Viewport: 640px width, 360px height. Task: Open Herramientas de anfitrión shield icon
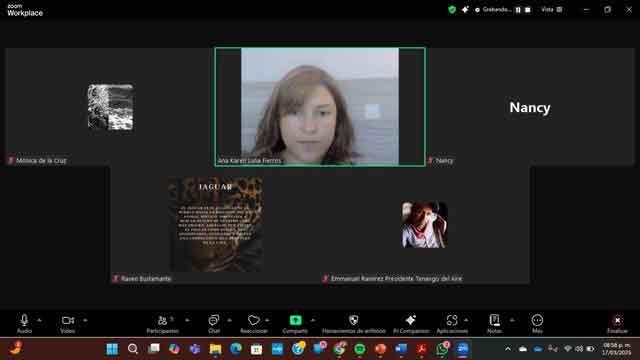(353, 324)
